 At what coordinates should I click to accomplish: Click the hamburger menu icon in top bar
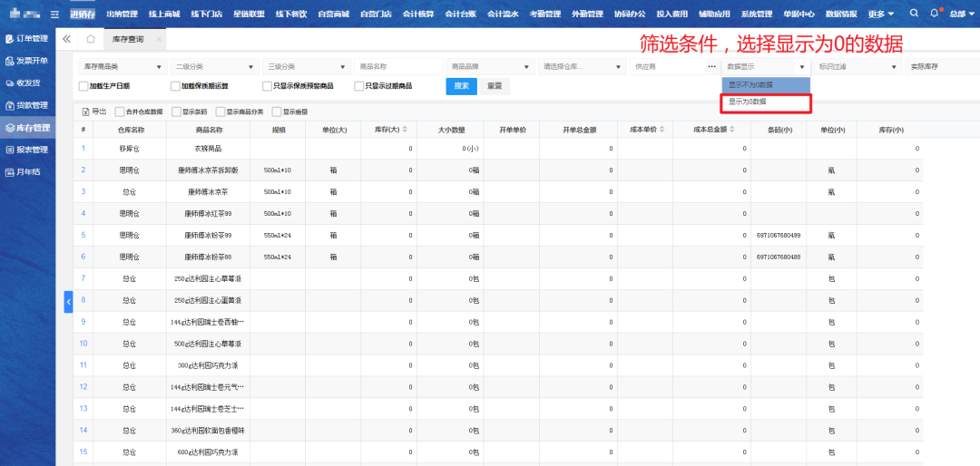click(x=55, y=15)
